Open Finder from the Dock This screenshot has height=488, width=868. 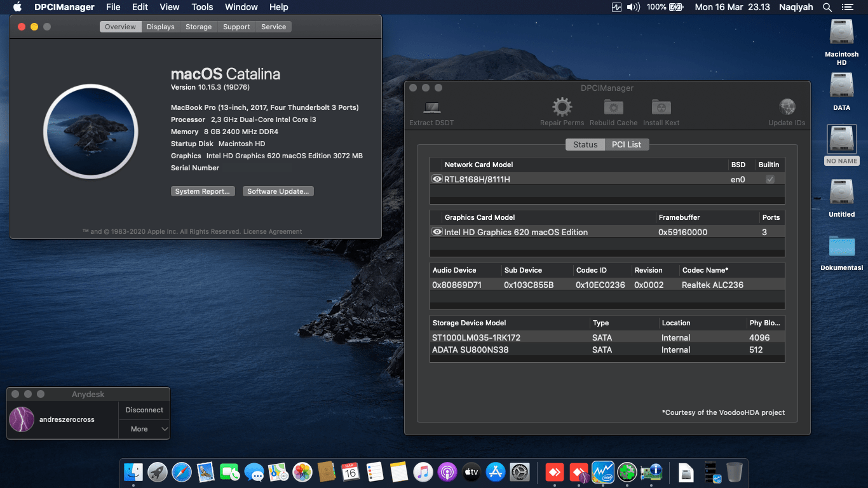coord(133,471)
